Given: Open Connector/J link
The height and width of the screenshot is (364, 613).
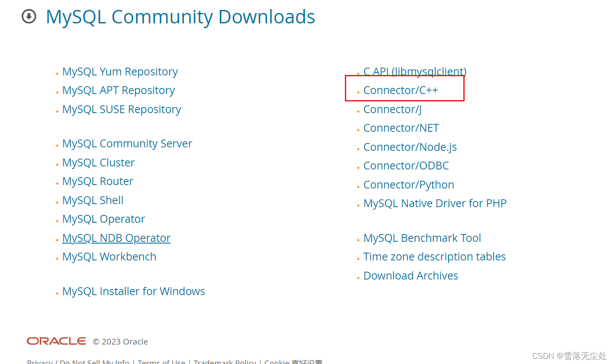Looking at the screenshot, I should coord(393,109).
